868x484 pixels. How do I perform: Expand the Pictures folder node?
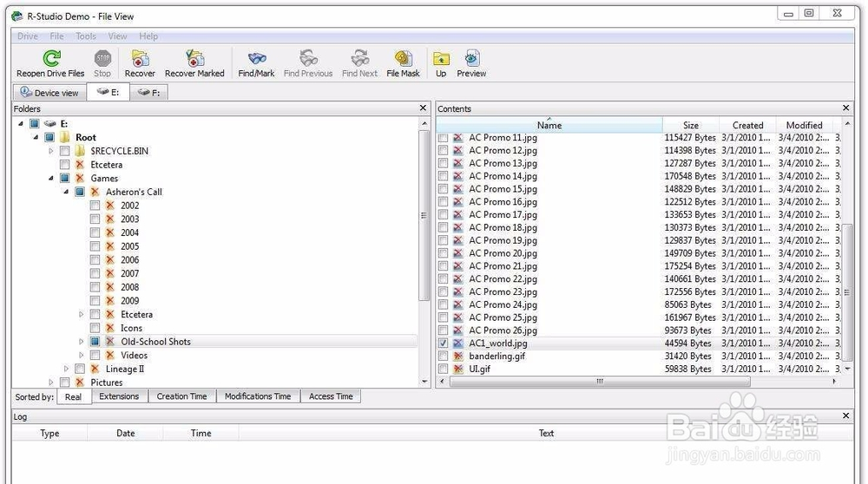51,383
